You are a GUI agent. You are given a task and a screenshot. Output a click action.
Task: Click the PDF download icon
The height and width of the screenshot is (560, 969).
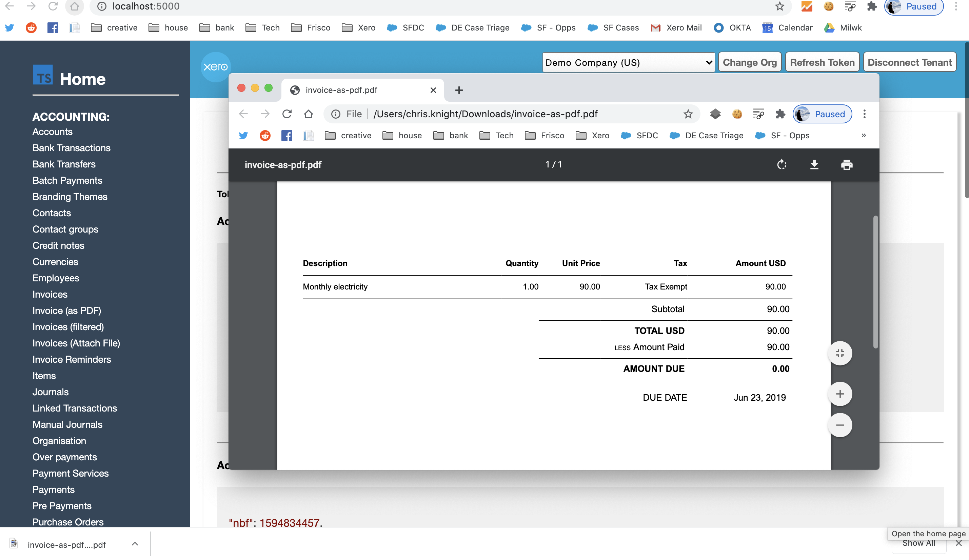tap(814, 165)
